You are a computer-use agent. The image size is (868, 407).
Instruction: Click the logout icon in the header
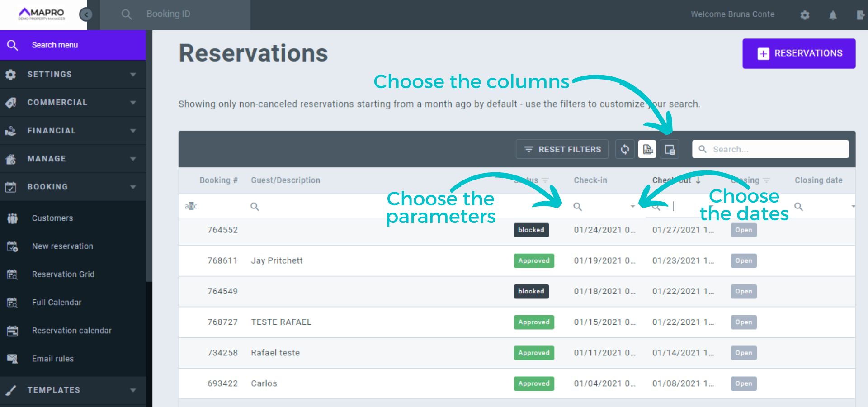coord(860,15)
